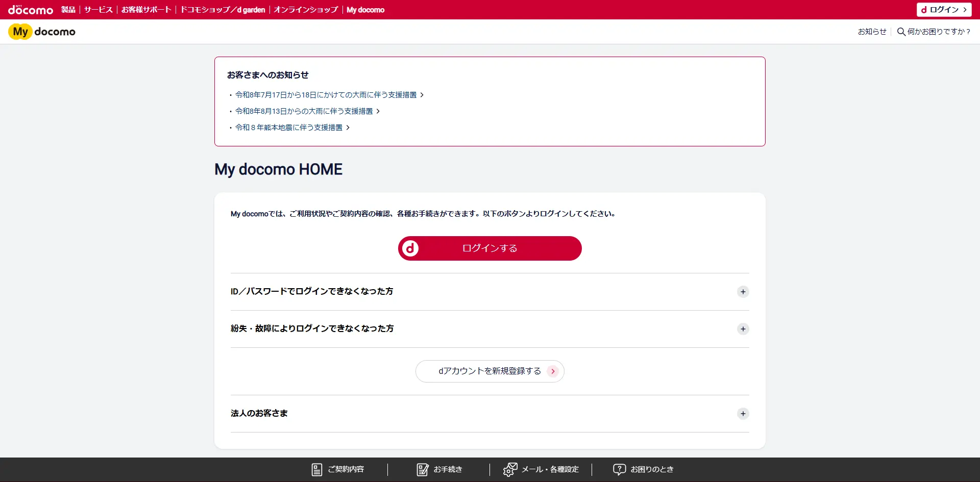Expand ID/パスワードでログインできなくなった方 with its plus icon
The width and height of the screenshot is (980, 482).
coord(743,292)
